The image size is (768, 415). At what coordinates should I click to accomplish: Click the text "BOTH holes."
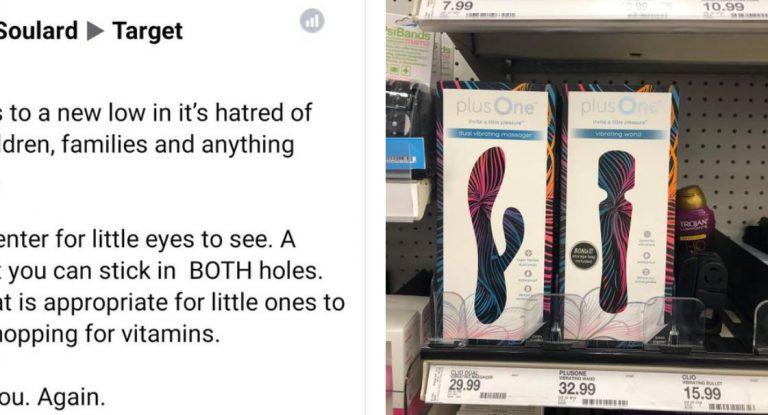pos(256,271)
